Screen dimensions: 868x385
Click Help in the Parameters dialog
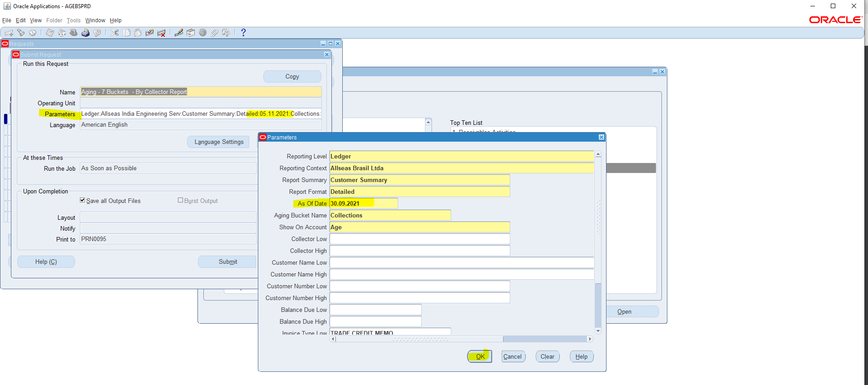[582, 356]
